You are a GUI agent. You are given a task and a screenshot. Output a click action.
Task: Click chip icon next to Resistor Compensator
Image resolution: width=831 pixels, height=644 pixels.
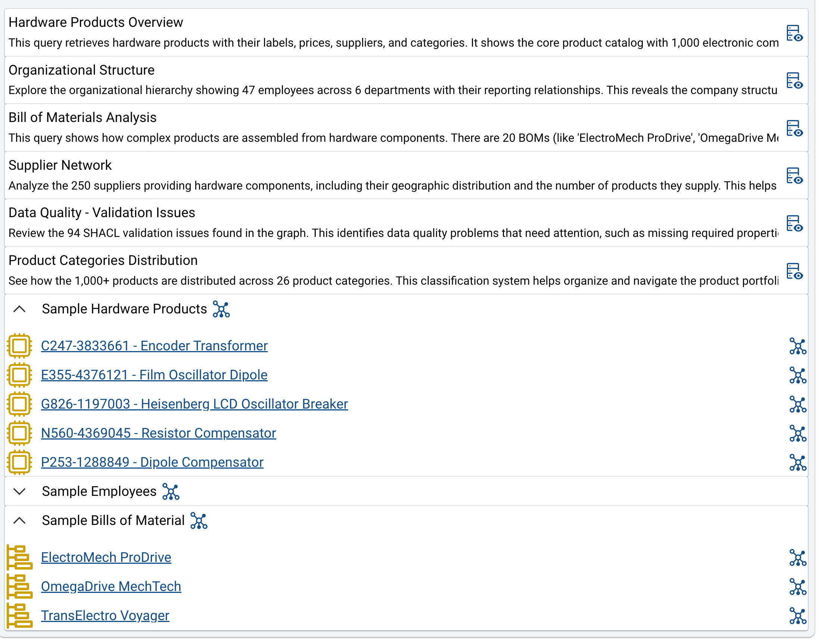point(19,433)
